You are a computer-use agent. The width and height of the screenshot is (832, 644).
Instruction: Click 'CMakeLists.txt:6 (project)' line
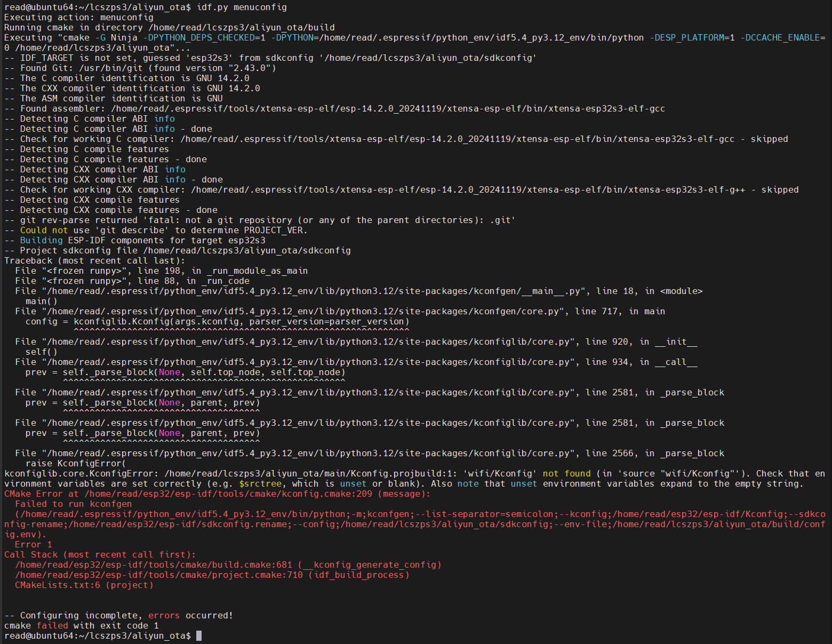tap(84, 585)
